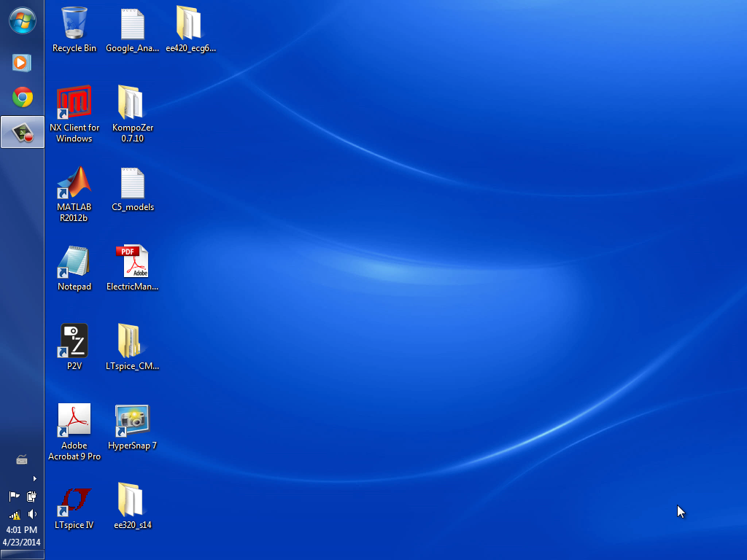Select the ElectricMan... PDF file

(x=133, y=268)
